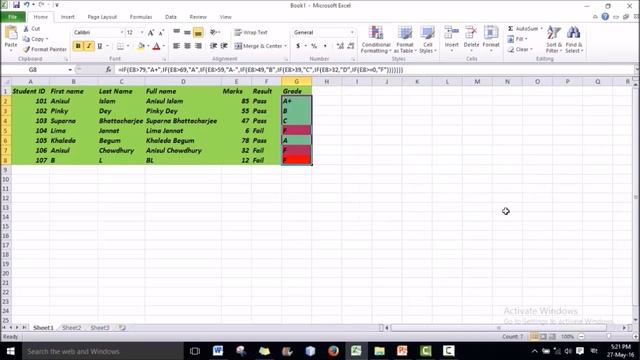Toggle the highlighted Bottom Align button
The width and height of the screenshot is (640, 360).
[x=198, y=32]
